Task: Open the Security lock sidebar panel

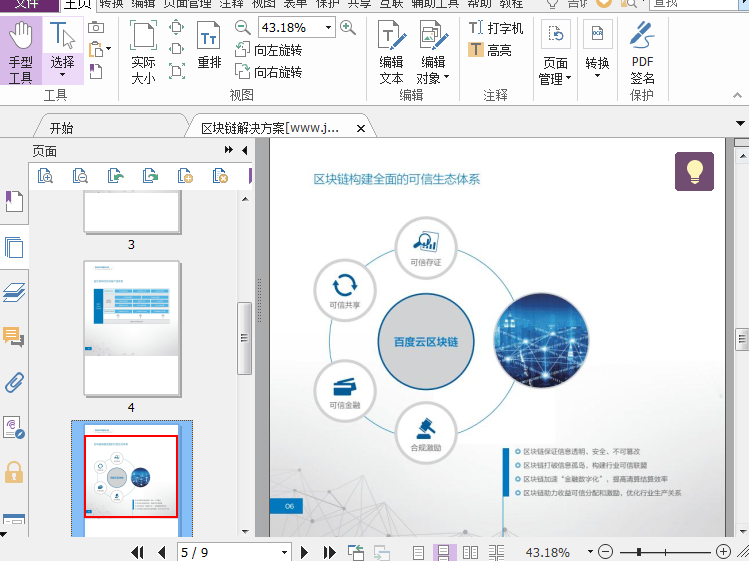Action: pyautogui.click(x=14, y=472)
